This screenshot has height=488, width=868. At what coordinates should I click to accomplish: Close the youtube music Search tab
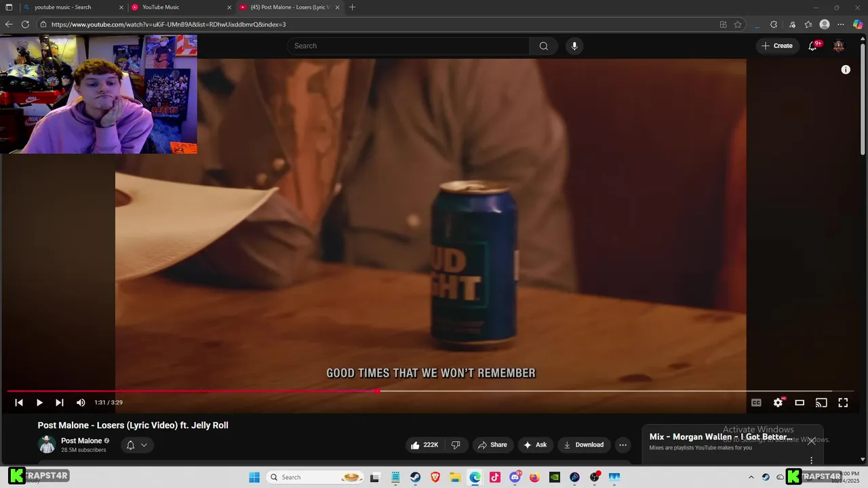(121, 7)
